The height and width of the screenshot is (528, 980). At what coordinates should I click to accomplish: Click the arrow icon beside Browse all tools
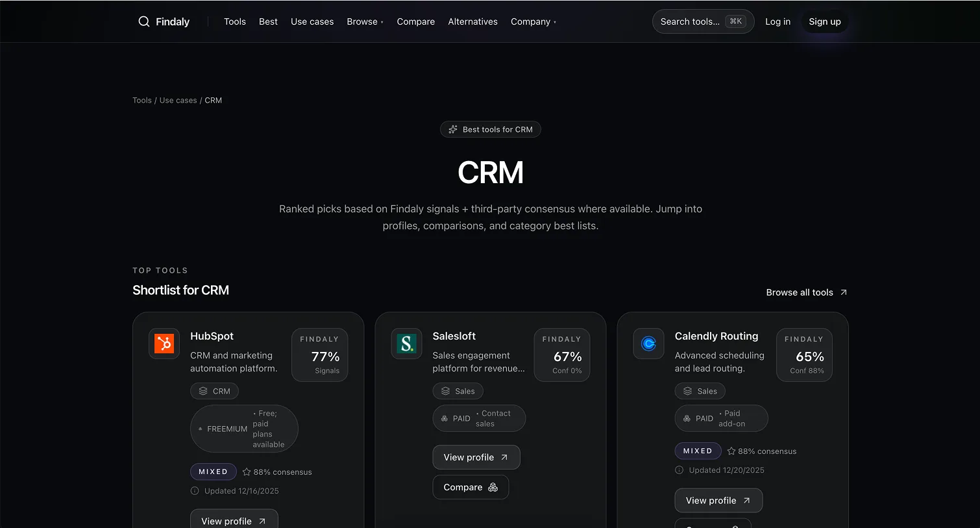[844, 292]
